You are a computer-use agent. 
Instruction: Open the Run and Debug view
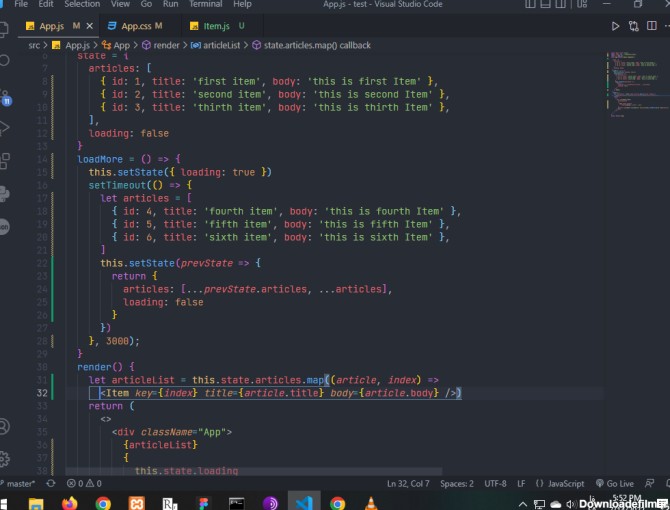click(4, 128)
